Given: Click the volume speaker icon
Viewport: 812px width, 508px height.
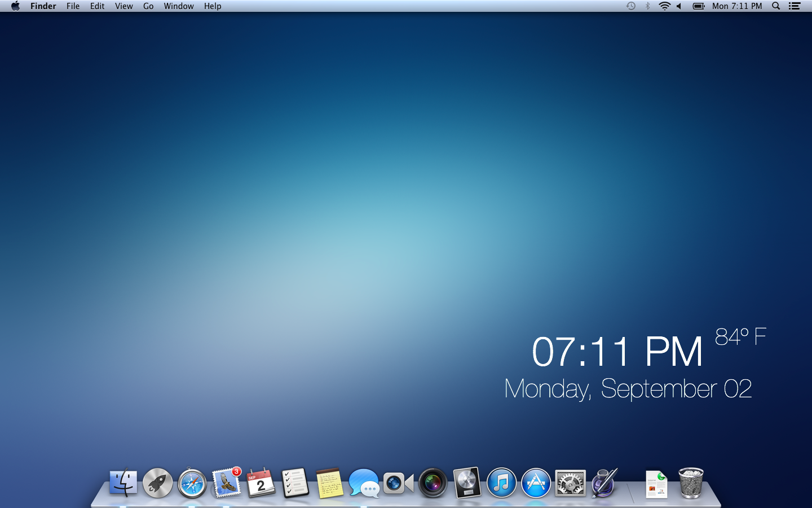Looking at the screenshot, I should (679, 6).
